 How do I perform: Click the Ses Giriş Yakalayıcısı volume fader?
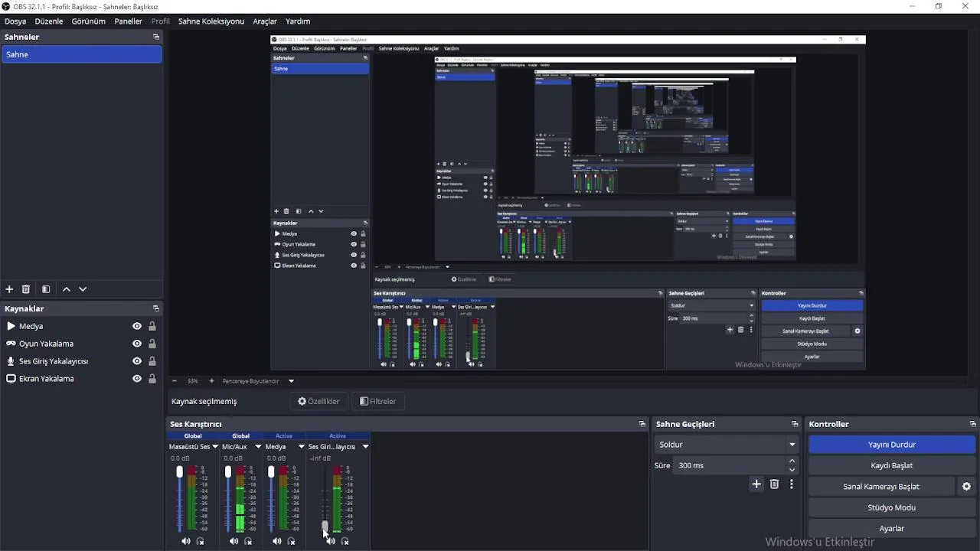point(325,527)
